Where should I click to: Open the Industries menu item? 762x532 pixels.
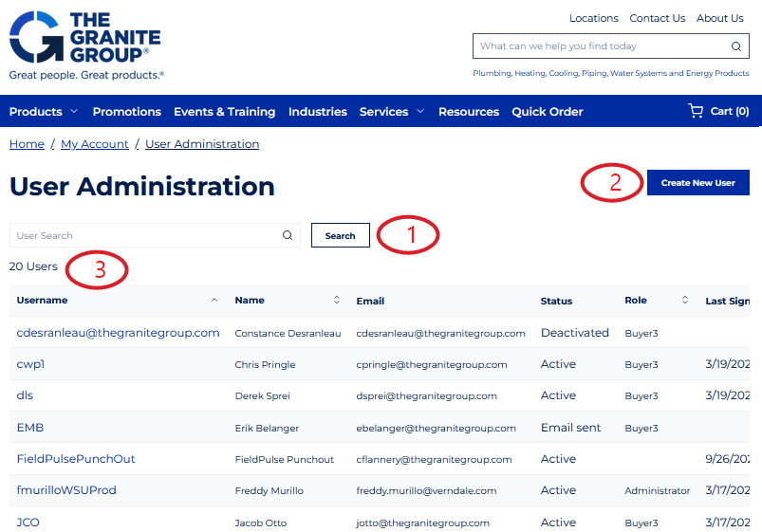pyautogui.click(x=317, y=112)
